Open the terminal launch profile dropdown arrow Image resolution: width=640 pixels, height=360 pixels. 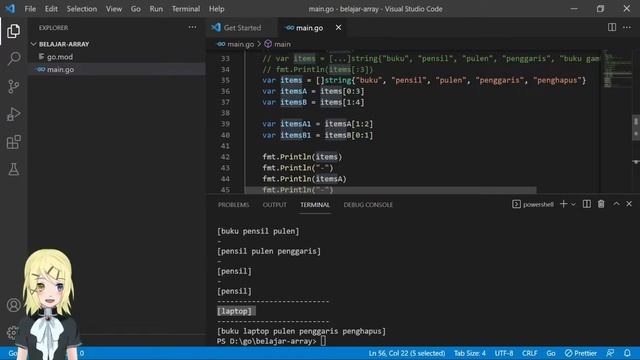pos(573,204)
